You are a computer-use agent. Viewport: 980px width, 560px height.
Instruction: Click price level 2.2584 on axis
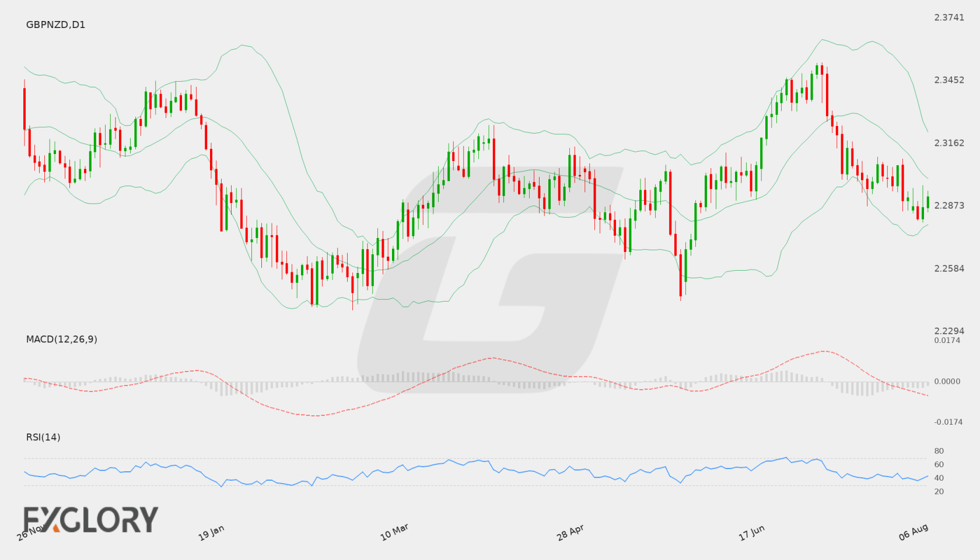pos(949,268)
